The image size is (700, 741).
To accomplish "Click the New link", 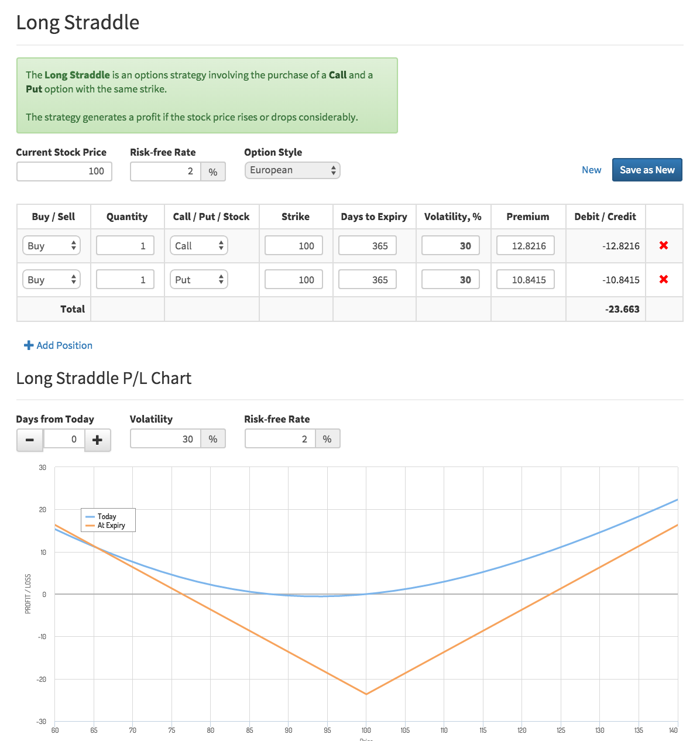I will (x=591, y=170).
